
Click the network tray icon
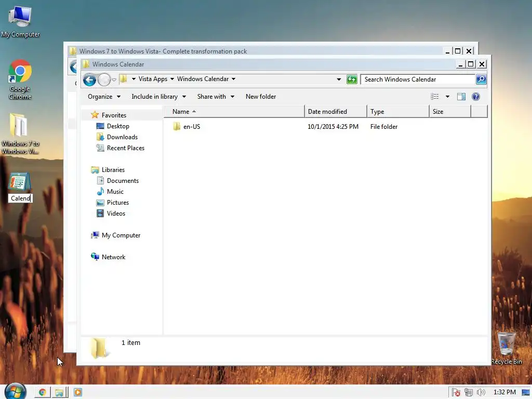pos(468,393)
